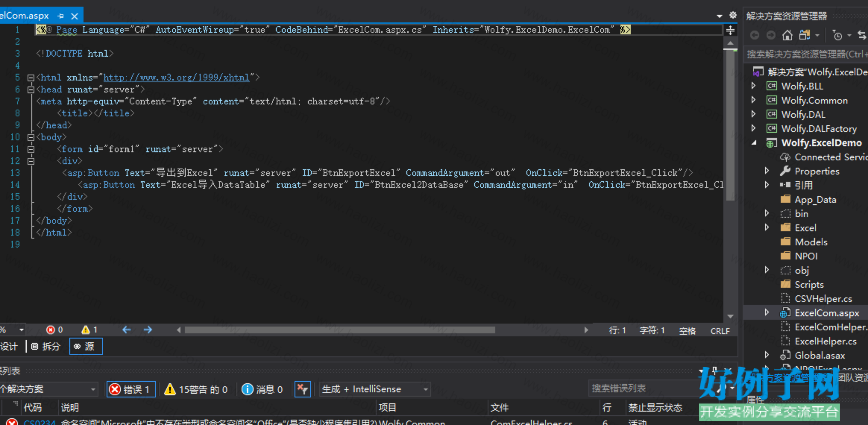Expand the Wolfy.Common project
The height and width of the screenshot is (425, 868).
pyautogui.click(x=754, y=100)
